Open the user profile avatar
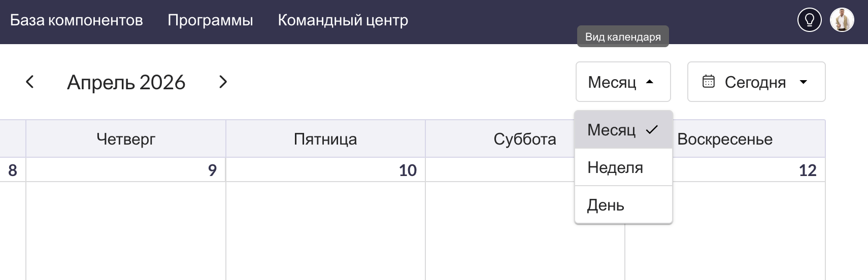Image resolution: width=868 pixels, height=280 pixels. click(842, 20)
